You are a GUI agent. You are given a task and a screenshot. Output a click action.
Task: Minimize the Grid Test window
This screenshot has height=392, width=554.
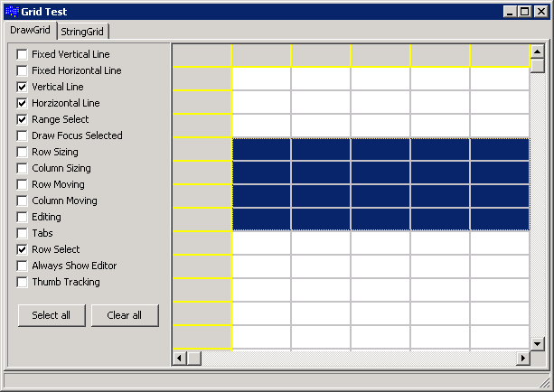click(512, 12)
